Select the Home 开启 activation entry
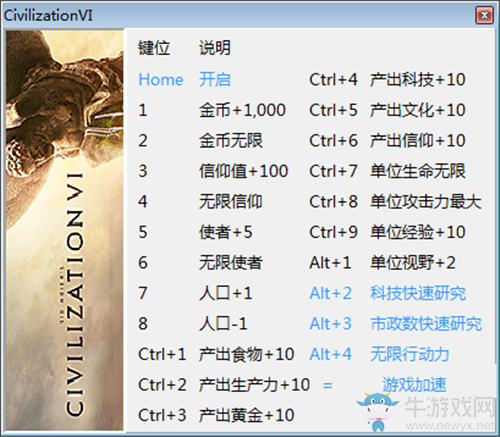This screenshot has width=500, height=437. [x=184, y=80]
